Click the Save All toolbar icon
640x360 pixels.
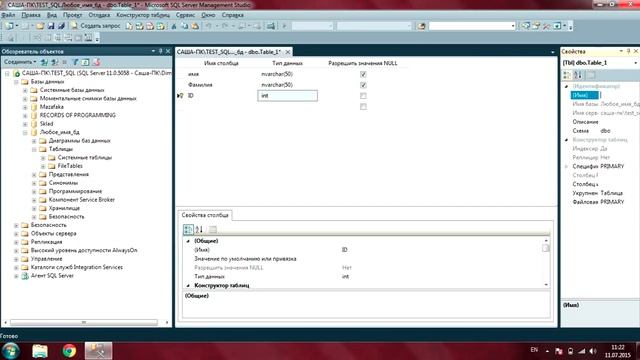(x=61, y=26)
